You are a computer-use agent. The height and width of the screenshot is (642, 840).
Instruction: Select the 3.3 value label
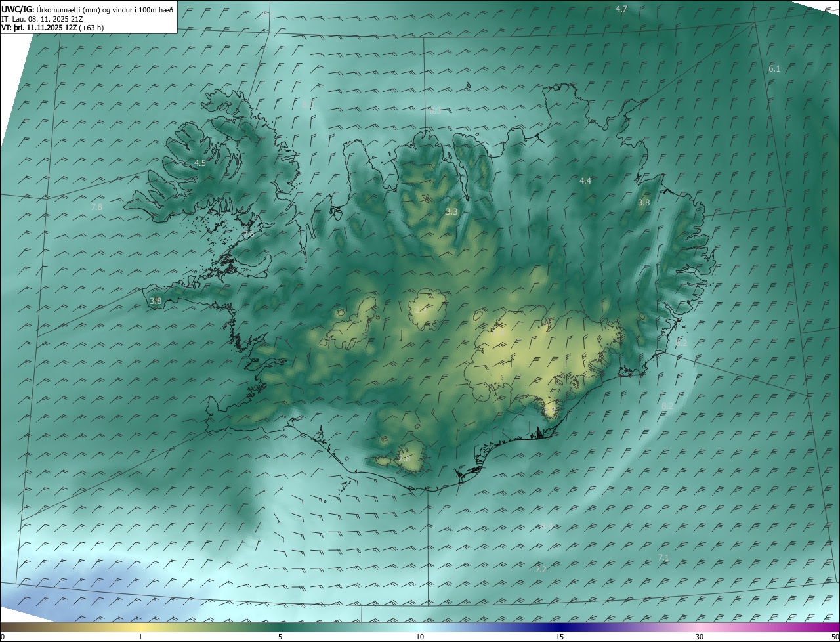[x=451, y=211]
